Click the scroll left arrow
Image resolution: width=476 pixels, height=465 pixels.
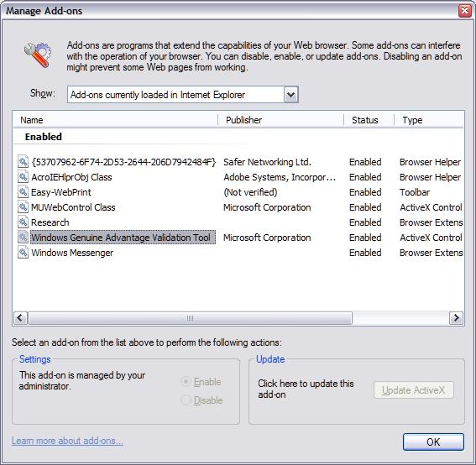(21, 318)
